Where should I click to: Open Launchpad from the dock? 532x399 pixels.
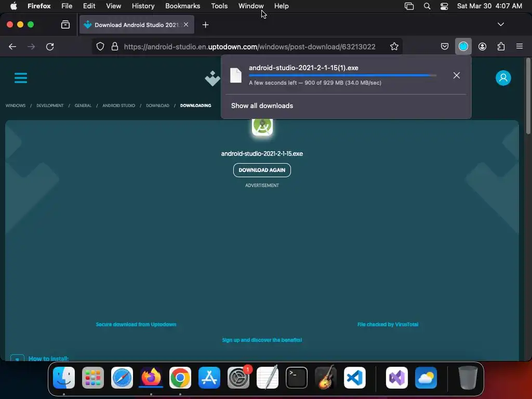[93, 378]
